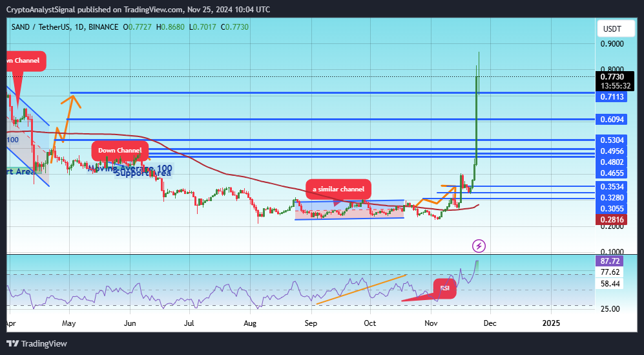The width and height of the screenshot is (644, 355).
Task: Click the Sep label on time axis
Action: (x=311, y=323)
